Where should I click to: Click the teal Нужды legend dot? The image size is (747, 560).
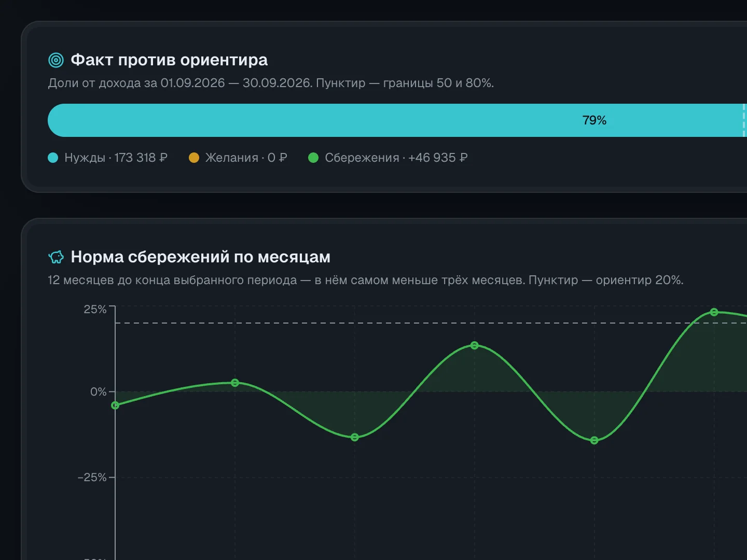point(53,158)
